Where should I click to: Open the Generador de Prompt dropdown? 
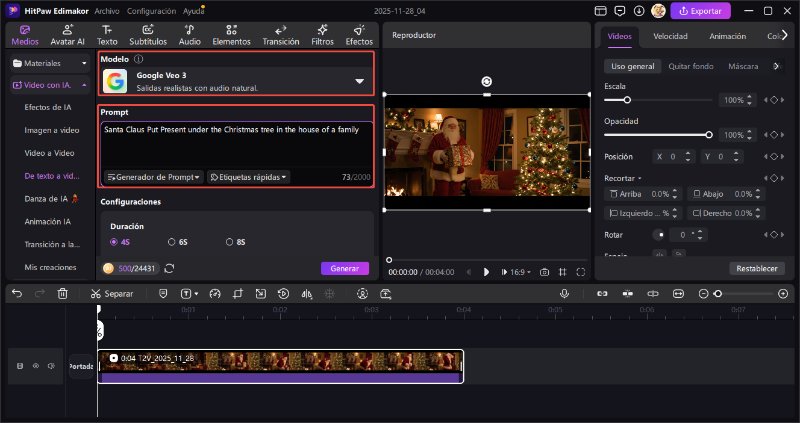point(153,177)
